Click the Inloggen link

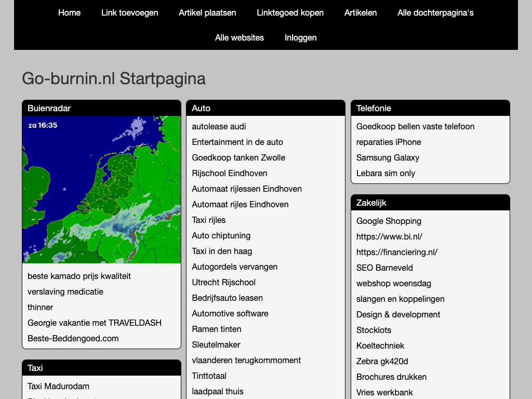coord(300,37)
